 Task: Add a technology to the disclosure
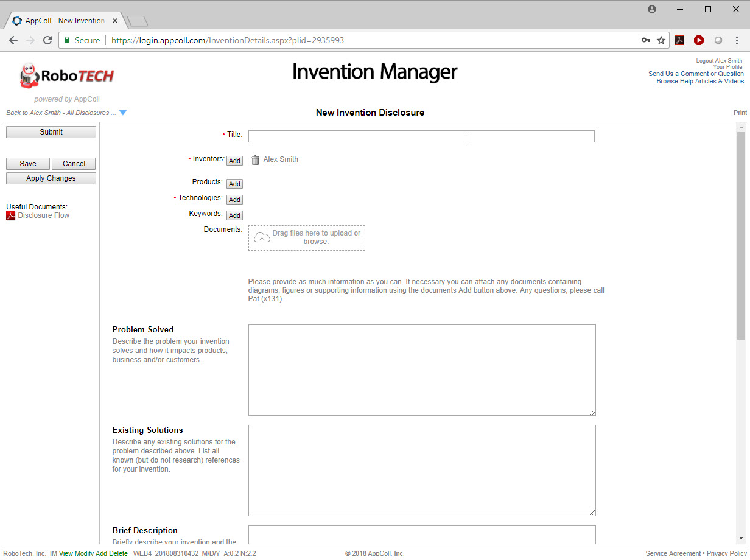point(234,200)
